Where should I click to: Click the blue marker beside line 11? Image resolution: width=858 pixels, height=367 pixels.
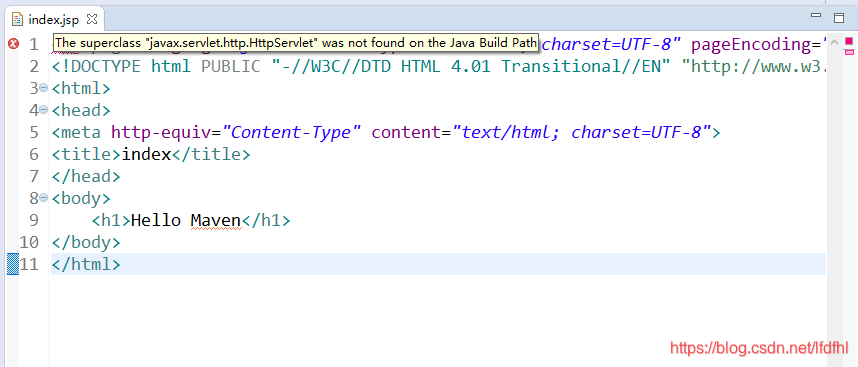coord(13,264)
